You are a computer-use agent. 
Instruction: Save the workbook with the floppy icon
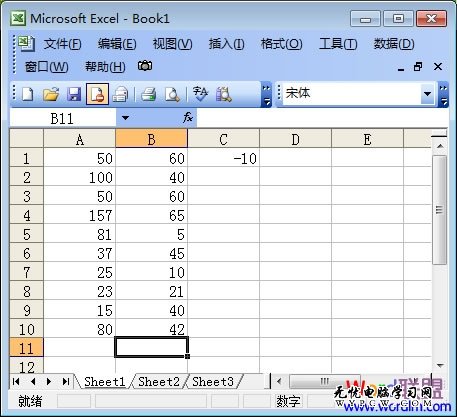(74, 94)
